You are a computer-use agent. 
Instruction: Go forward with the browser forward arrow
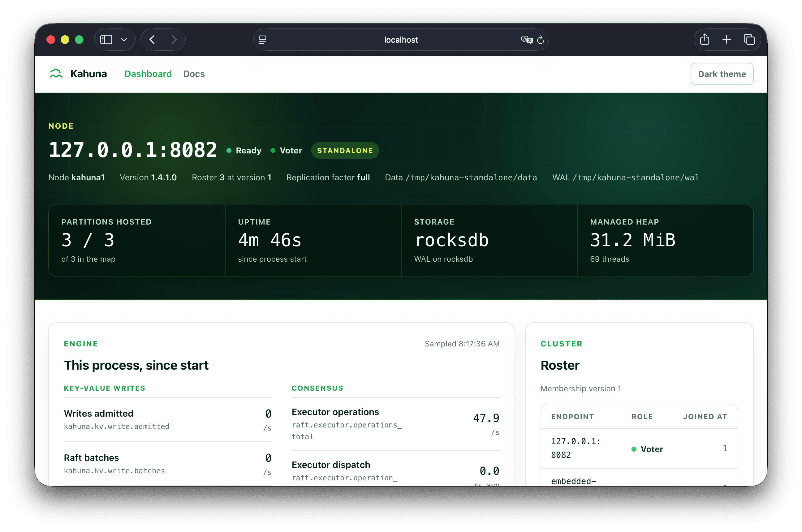point(174,40)
